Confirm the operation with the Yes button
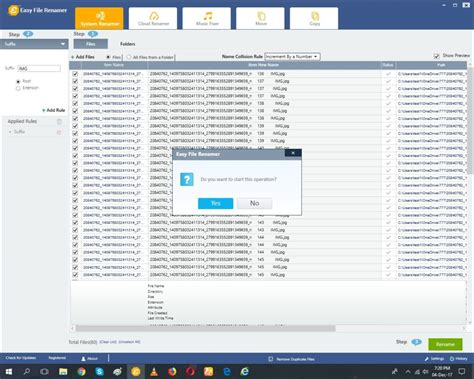The width and height of the screenshot is (474, 379). point(215,203)
